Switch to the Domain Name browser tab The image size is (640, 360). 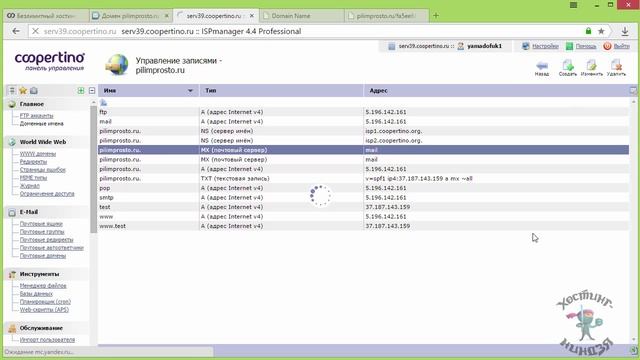click(x=301, y=16)
